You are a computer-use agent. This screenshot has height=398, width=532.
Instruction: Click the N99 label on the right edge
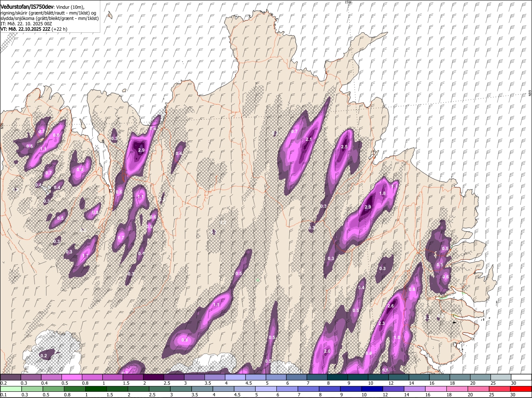click(530, 93)
